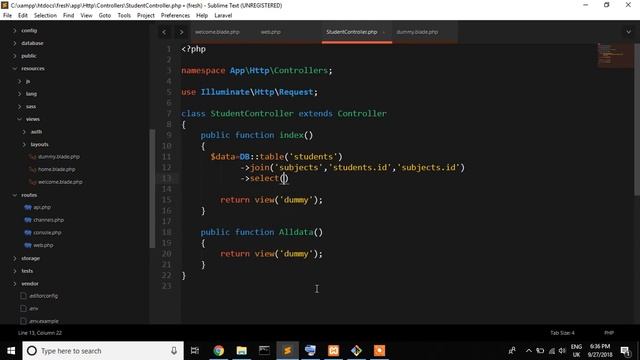Click the .editorconfig file icon

(23, 296)
